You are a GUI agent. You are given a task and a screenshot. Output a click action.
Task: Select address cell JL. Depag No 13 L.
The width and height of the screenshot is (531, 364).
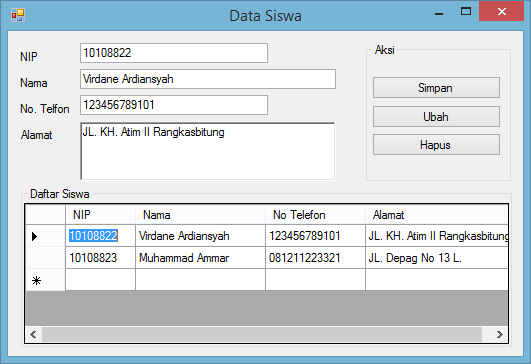[437, 258]
